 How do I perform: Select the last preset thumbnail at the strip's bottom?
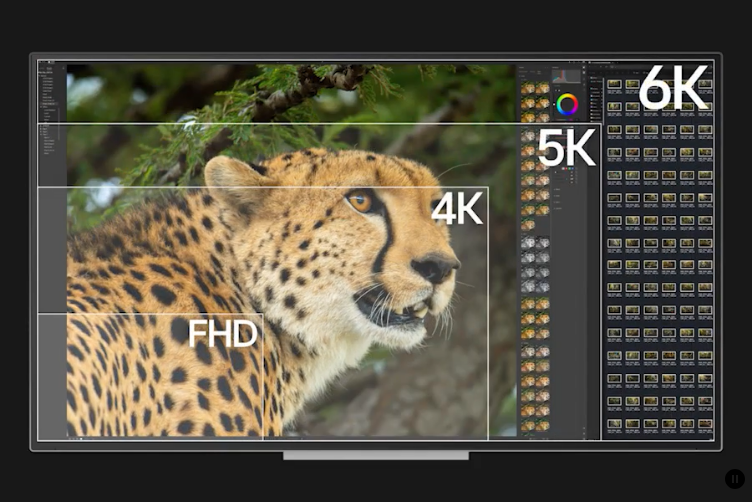point(542,423)
